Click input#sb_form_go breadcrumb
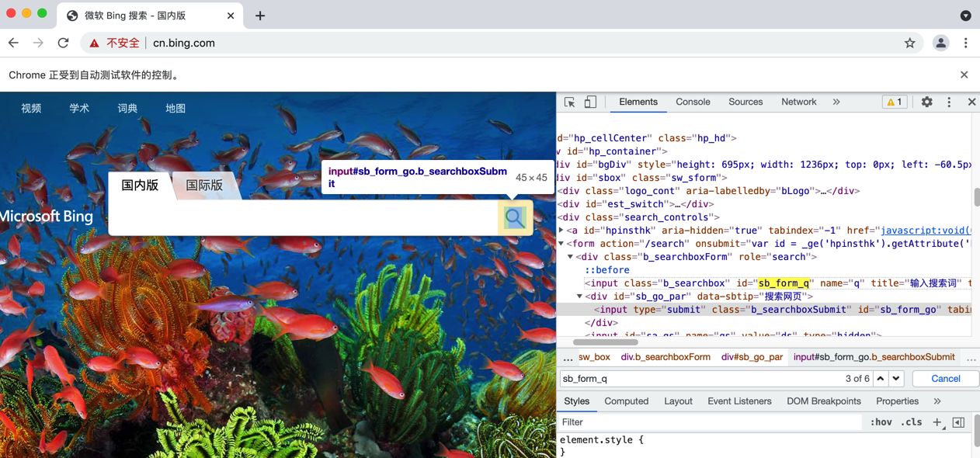This screenshot has width=980, height=458. click(874, 357)
